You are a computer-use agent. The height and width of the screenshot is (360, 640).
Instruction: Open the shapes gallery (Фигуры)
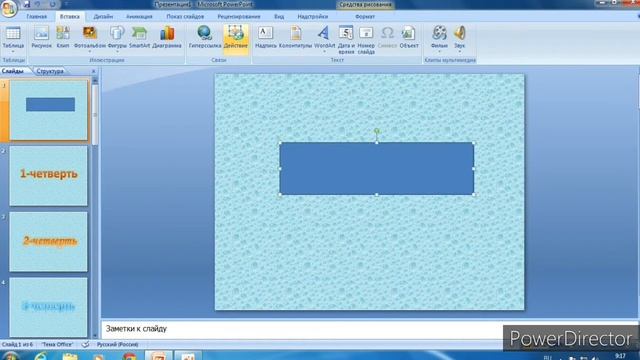117,38
